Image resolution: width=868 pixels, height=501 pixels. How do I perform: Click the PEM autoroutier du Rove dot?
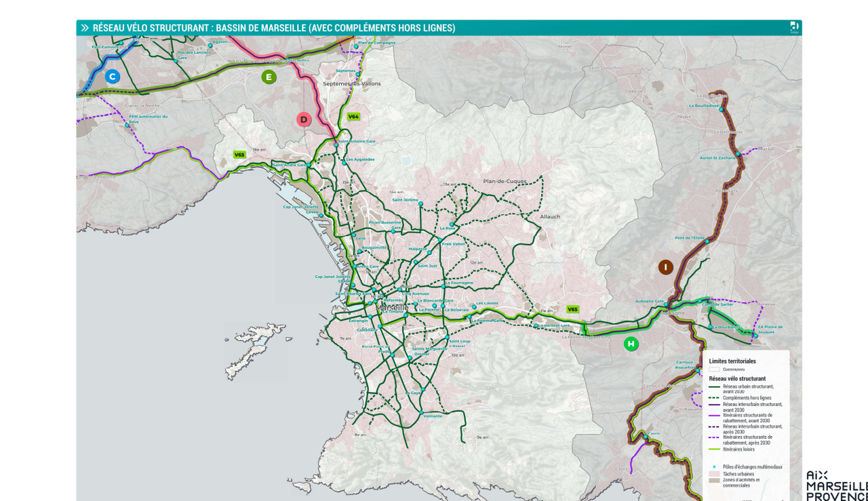127,125
